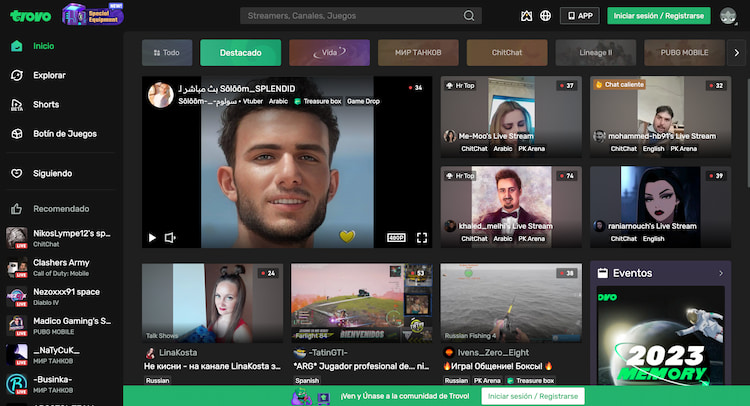
Task: Select the МИР ТАНКОВ category tab
Action: click(x=418, y=53)
